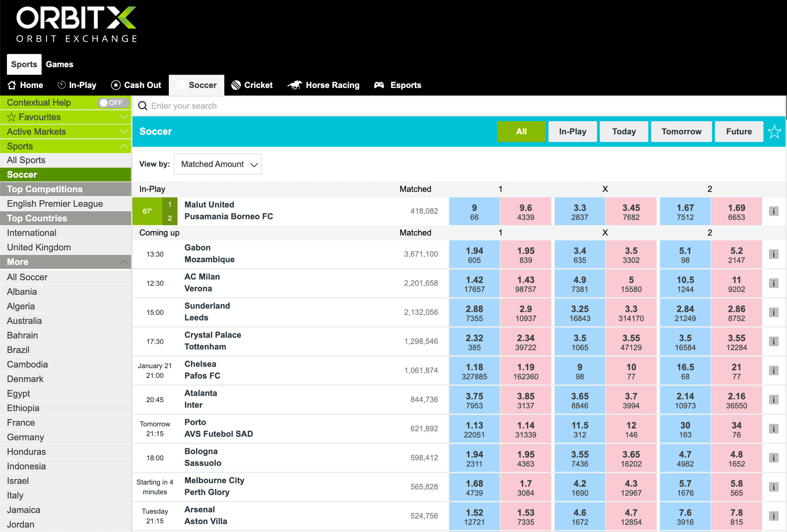Screen dimensions: 787x532
Task: Click the search input field
Action: [x=459, y=106]
